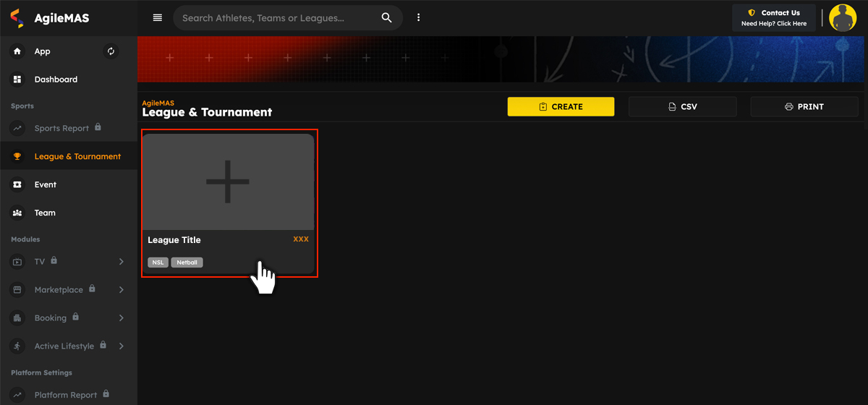This screenshot has width=868, height=405.
Task: Click the AgileMAS logo icon
Action: click(17, 18)
